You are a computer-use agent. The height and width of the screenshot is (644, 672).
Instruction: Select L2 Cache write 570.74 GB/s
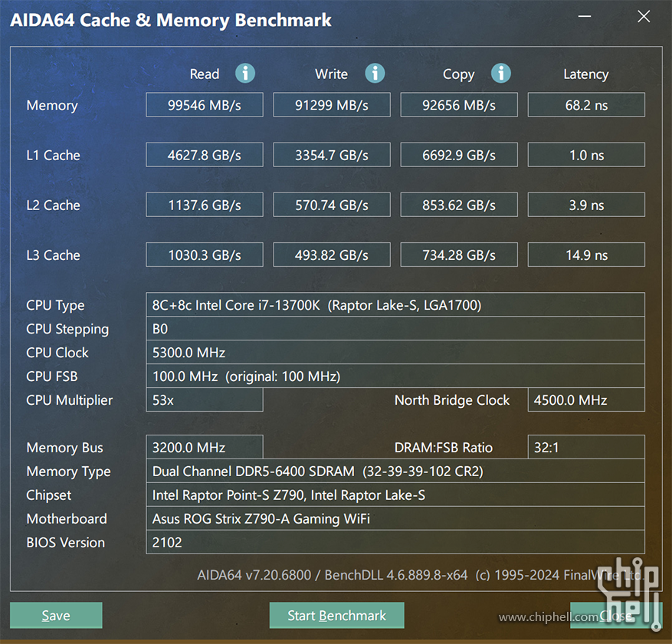coord(332,205)
